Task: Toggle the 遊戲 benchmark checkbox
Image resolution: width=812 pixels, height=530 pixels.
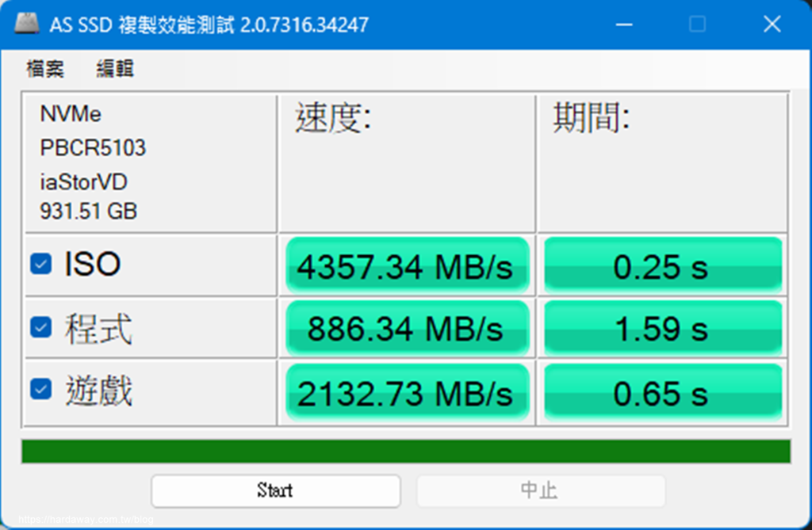Action: [40, 391]
